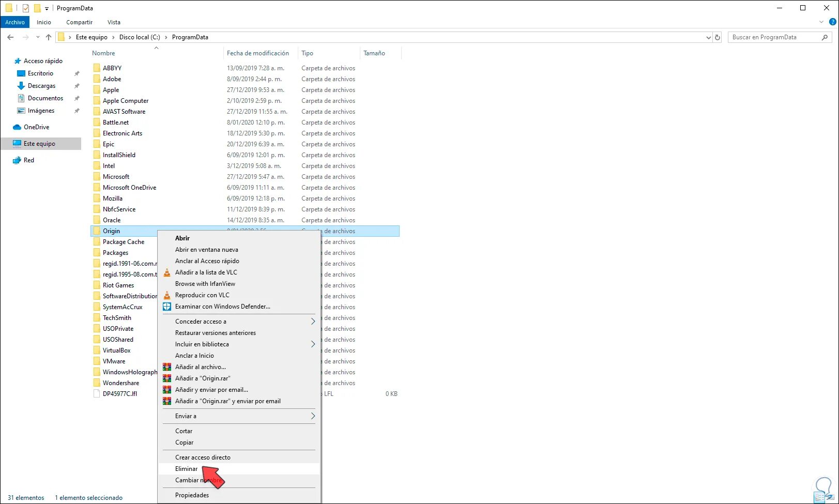The width and height of the screenshot is (839, 504).
Task: Open the address bar history dropdown
Action: (x=708, y=37)
